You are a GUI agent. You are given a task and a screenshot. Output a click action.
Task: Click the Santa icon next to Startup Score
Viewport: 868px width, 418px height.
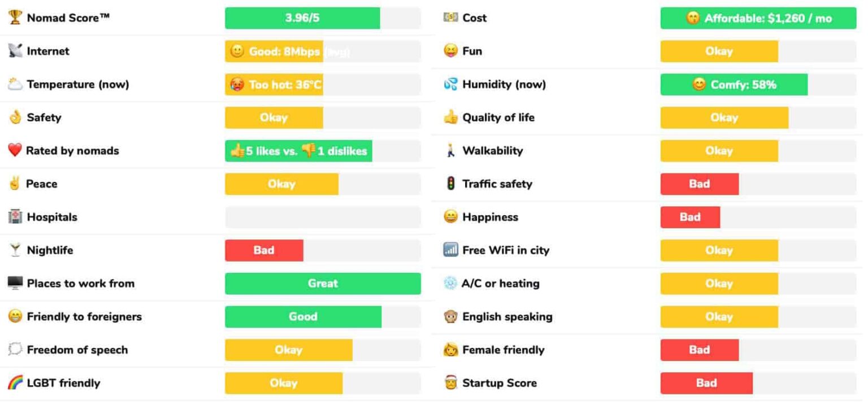point(450,383)
